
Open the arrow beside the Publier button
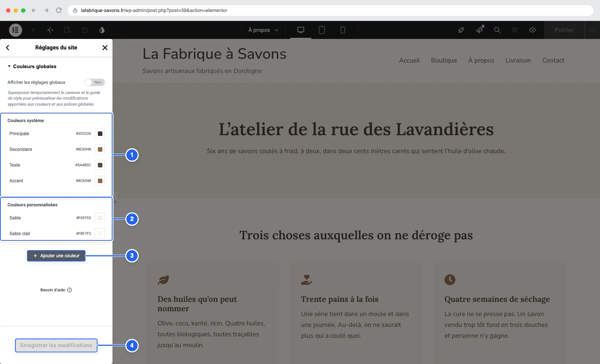coord(592,30)
